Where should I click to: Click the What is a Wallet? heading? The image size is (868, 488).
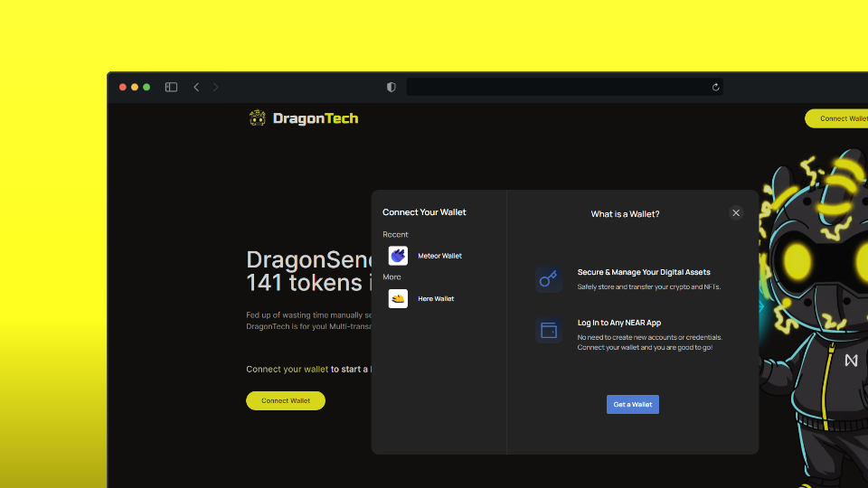(x=625, y=214)
